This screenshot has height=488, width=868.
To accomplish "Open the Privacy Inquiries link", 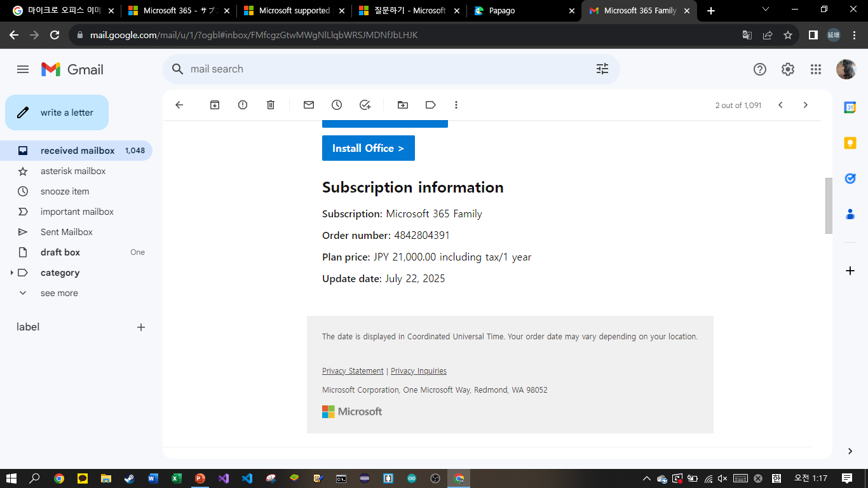I will tap(419, 371).
